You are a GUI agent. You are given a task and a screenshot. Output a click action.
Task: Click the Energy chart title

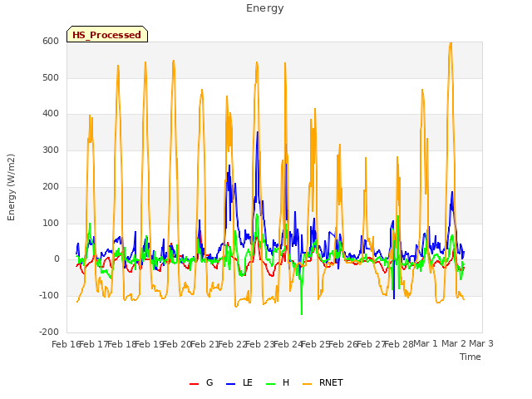click(264, 8)
